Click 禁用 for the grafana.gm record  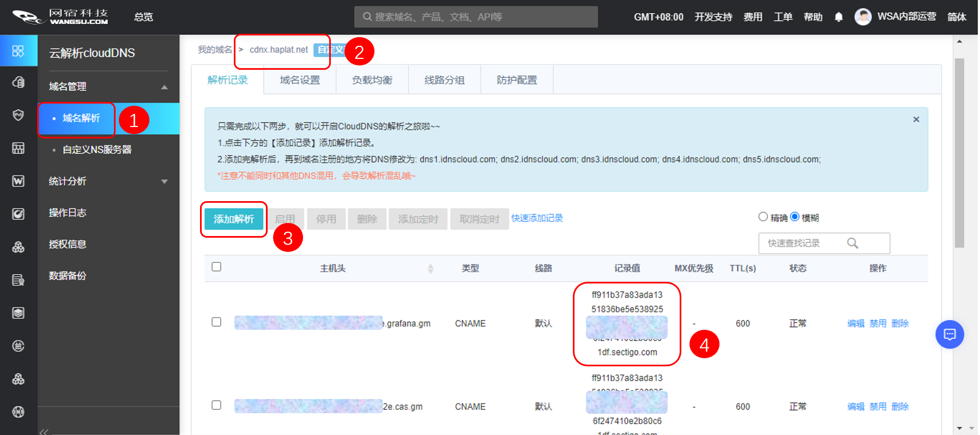878,323
